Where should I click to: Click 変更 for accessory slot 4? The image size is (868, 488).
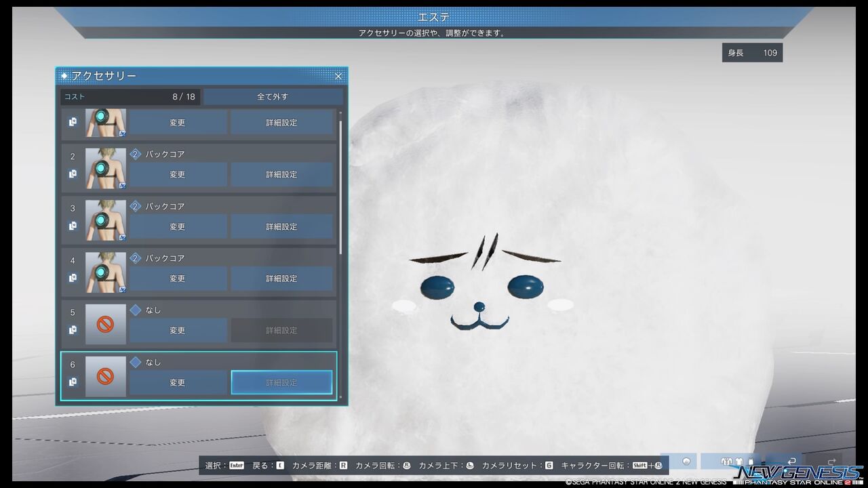click(x=178, y=279)
